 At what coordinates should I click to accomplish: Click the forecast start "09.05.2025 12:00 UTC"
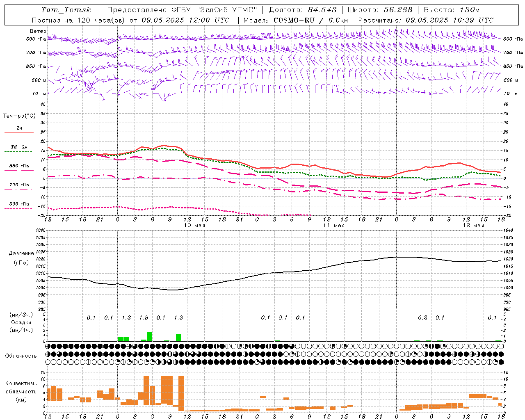click(x=185, y=20)
